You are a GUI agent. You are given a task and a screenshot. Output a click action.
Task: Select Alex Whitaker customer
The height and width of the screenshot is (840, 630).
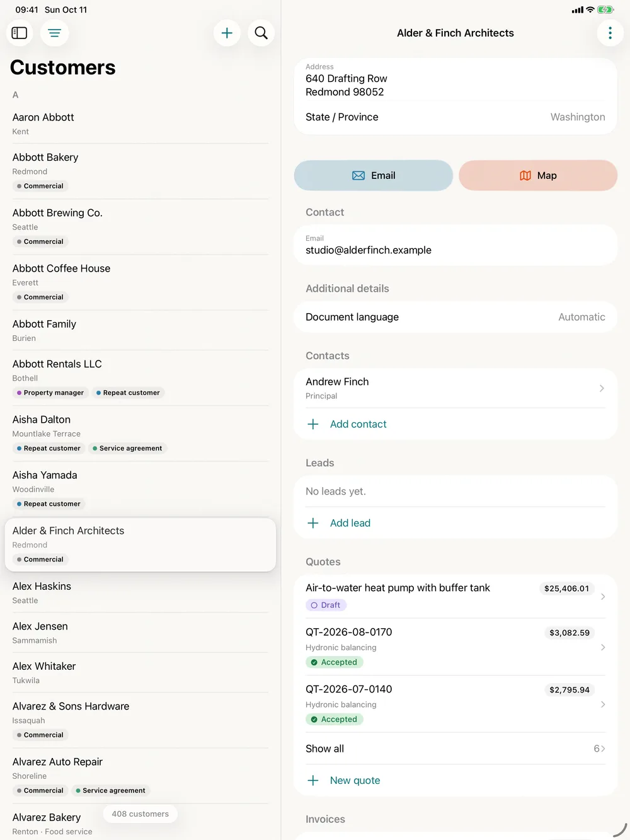(x=140, y=672)
